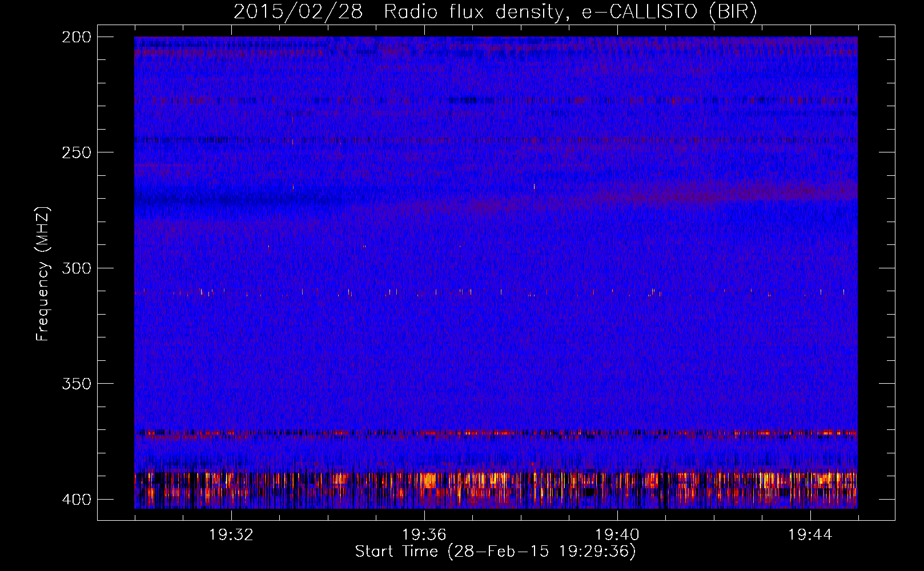Click the 350 frequency tick label

76,384
